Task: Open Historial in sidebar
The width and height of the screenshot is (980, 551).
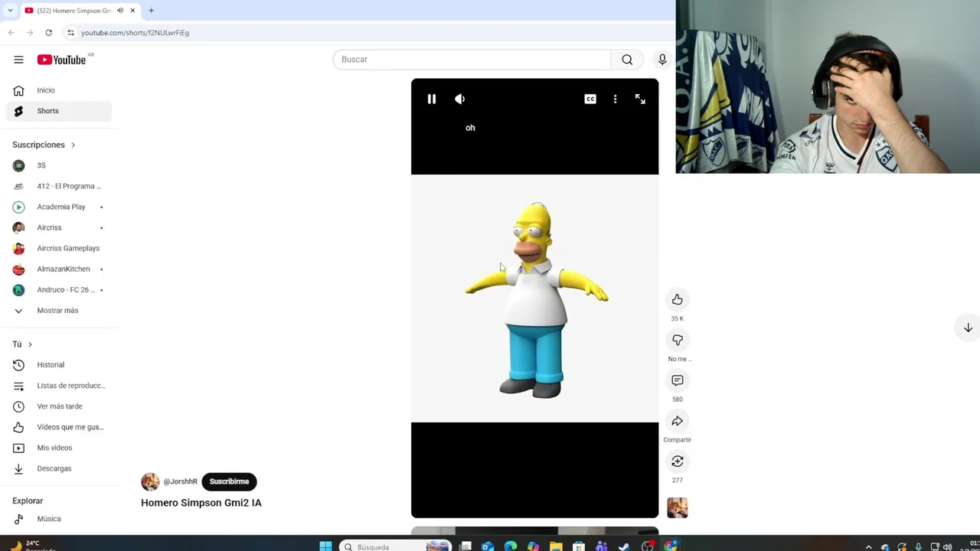Action: [x=60, y=365]
